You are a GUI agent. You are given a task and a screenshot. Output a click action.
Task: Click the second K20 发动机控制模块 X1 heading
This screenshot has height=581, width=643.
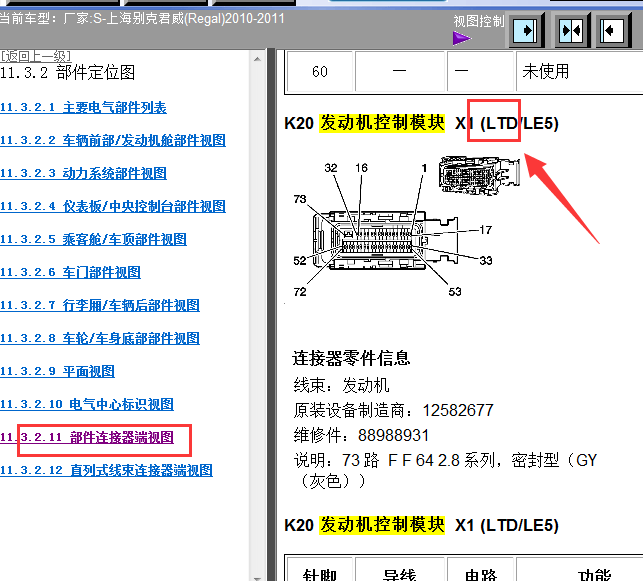point(422,525)
